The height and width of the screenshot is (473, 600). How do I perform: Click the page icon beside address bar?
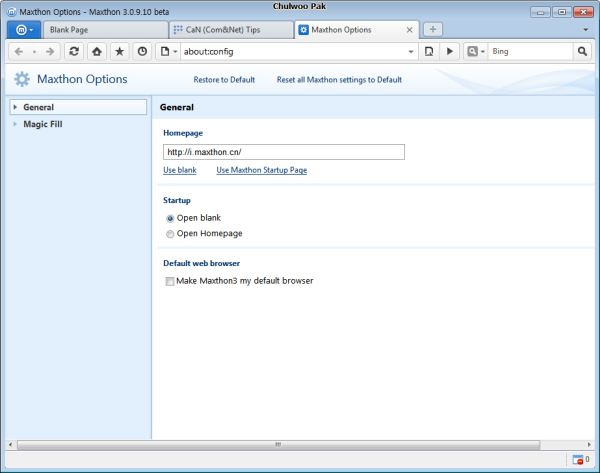point(165,51)
